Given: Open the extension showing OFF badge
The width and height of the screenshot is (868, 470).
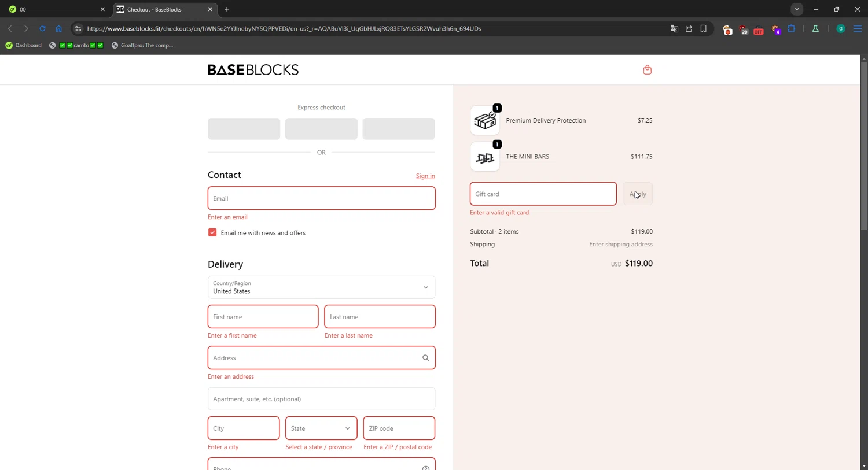Looking at the screenshot, I should [x=758, y=29].
